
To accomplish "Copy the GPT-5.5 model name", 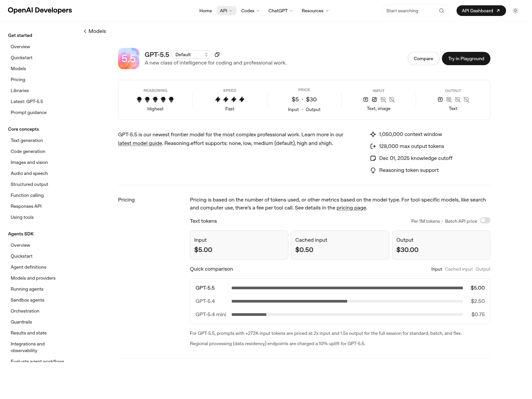I will [217, 55].
